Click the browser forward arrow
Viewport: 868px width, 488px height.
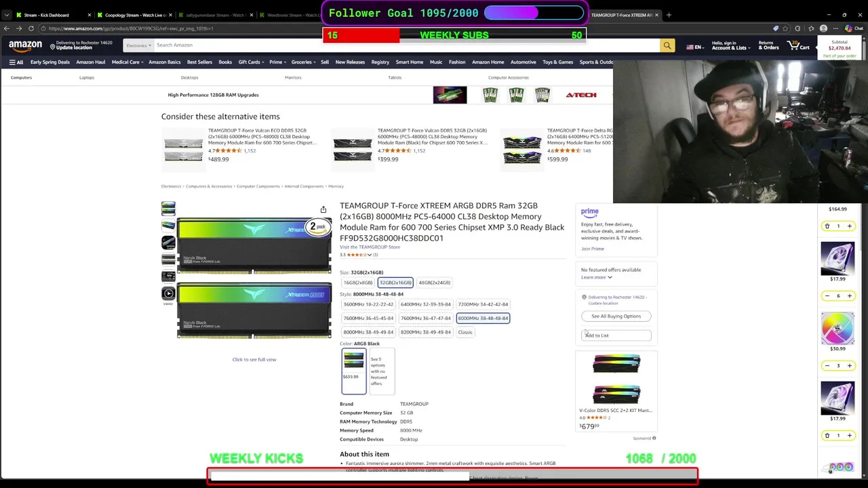18,28
